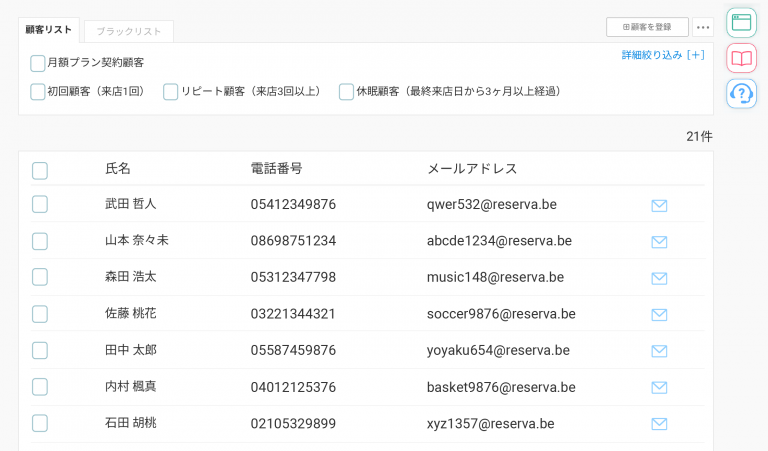Enable the 月額プラン契約顧客 filter checkbox
This screenshot has width=768, height=451.
coord(38,63)
